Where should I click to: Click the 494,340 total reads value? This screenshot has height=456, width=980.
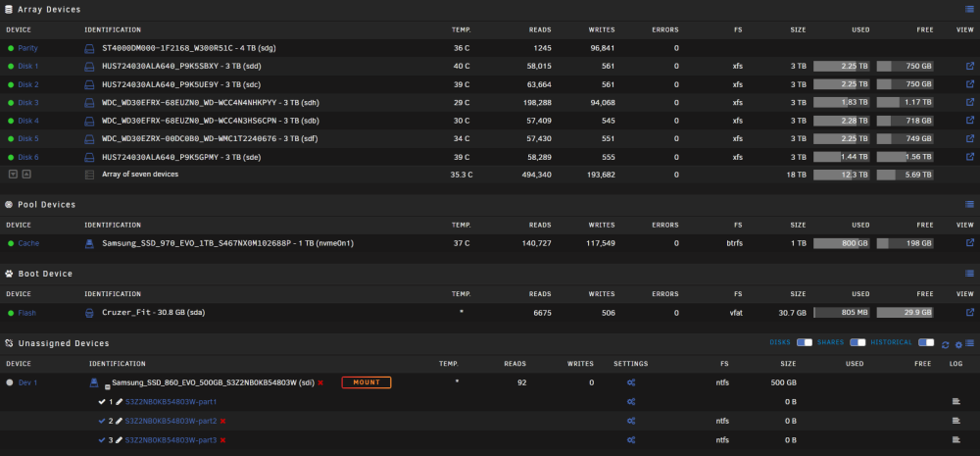pos(536,176)
